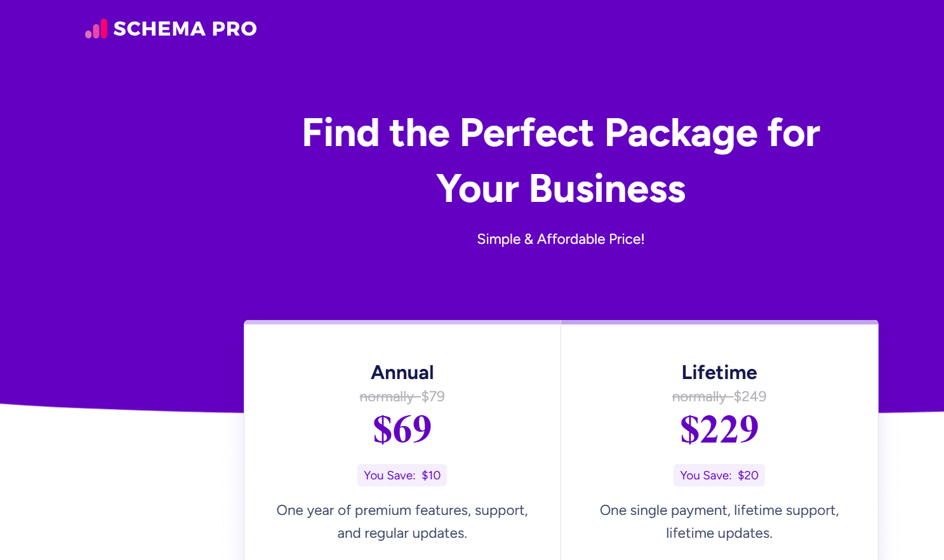Select the Annual tab heading
Screen dimensions: 944x560
pyautogui.click(x=402, y=373)
